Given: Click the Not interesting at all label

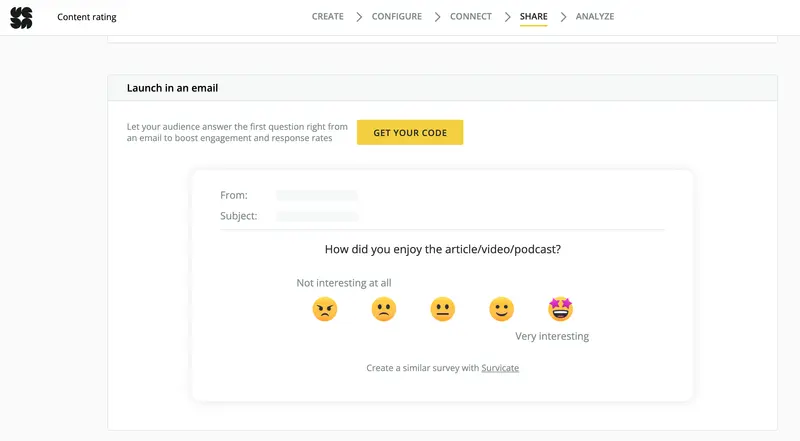Looking at the screenshot, I should [x=344, y=283].
